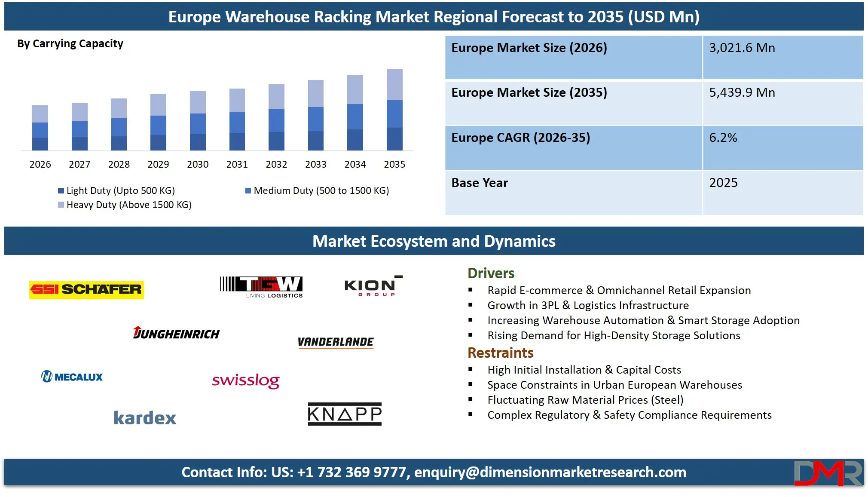
Task: Click the Swisslog logo
Action: pos(246,380)
